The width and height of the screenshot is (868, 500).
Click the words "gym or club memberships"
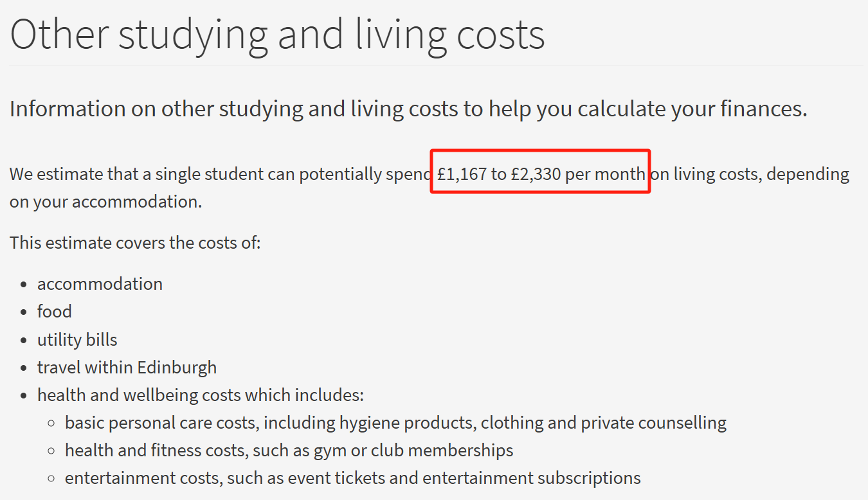413,451
